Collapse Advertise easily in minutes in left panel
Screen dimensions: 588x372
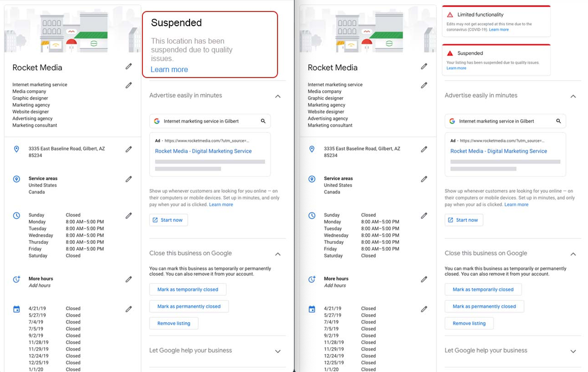[x=278, y=96]
